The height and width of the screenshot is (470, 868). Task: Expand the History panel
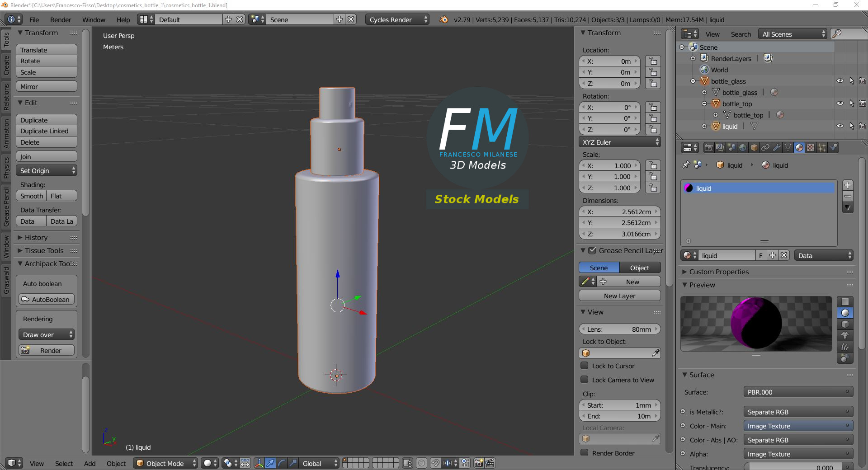[x=36, y=237]
